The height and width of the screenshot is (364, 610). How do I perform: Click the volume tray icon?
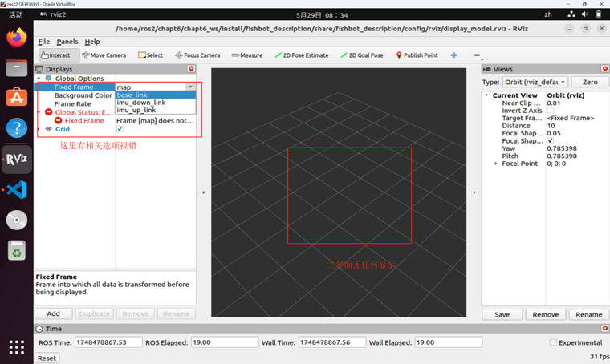coord(584,14)
